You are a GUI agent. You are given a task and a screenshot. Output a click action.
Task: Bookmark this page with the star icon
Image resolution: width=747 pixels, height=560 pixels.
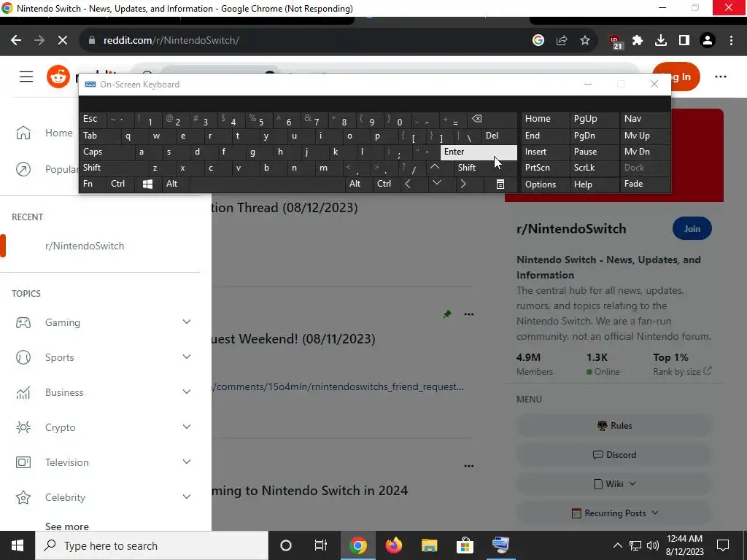pos(584,41)
